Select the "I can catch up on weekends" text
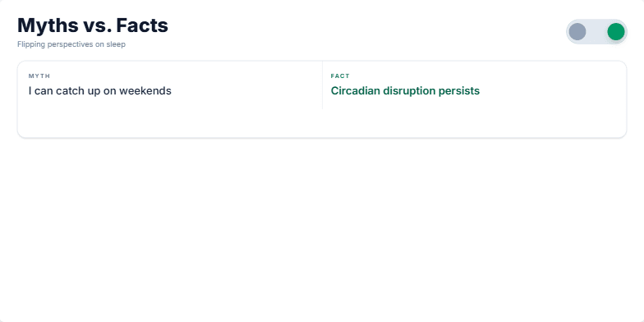Viewport: 644px width, 322px height. coord(100,90)
